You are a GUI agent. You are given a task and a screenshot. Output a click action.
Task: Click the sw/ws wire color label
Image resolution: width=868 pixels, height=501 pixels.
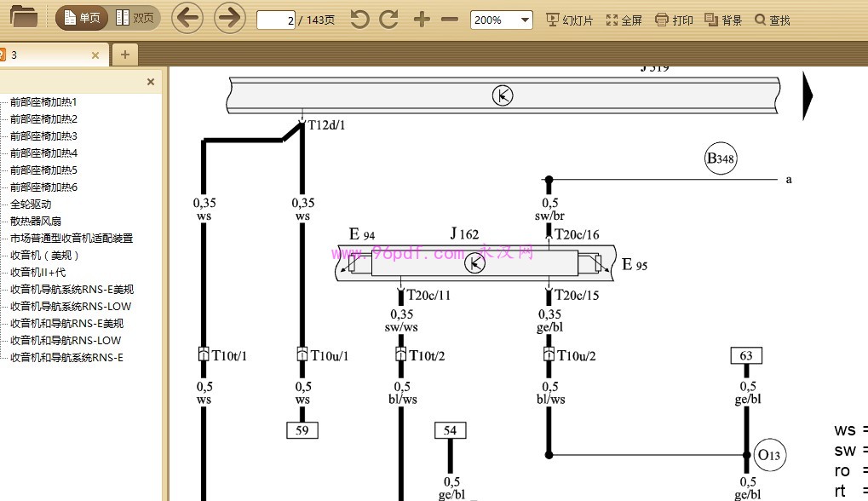401,327
